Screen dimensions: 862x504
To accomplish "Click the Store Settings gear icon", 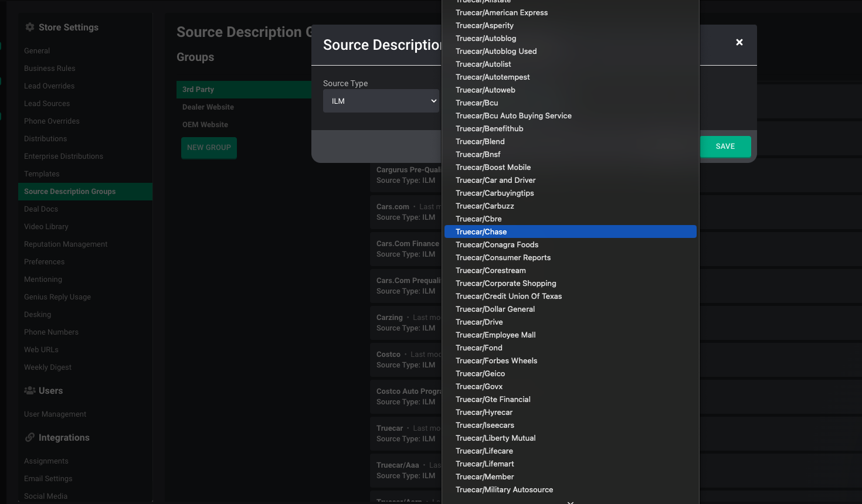I will pyautogui.click(x=30, y=27).
